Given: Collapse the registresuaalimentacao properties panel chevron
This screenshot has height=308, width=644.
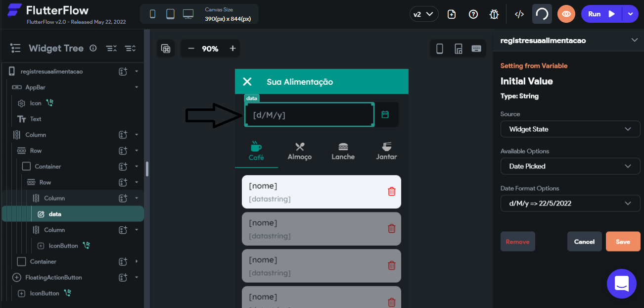Looking at the screenshot, I should point(635,40).
